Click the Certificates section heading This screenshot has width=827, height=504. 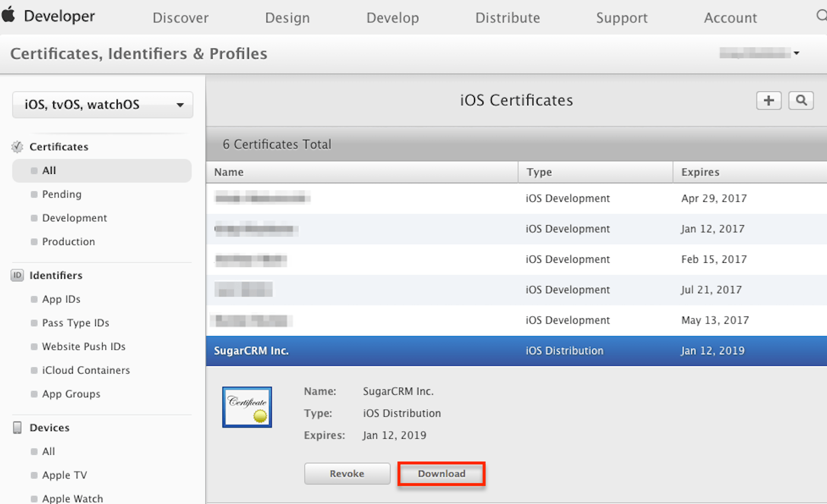pyautogui.click(x=59, y=147)
